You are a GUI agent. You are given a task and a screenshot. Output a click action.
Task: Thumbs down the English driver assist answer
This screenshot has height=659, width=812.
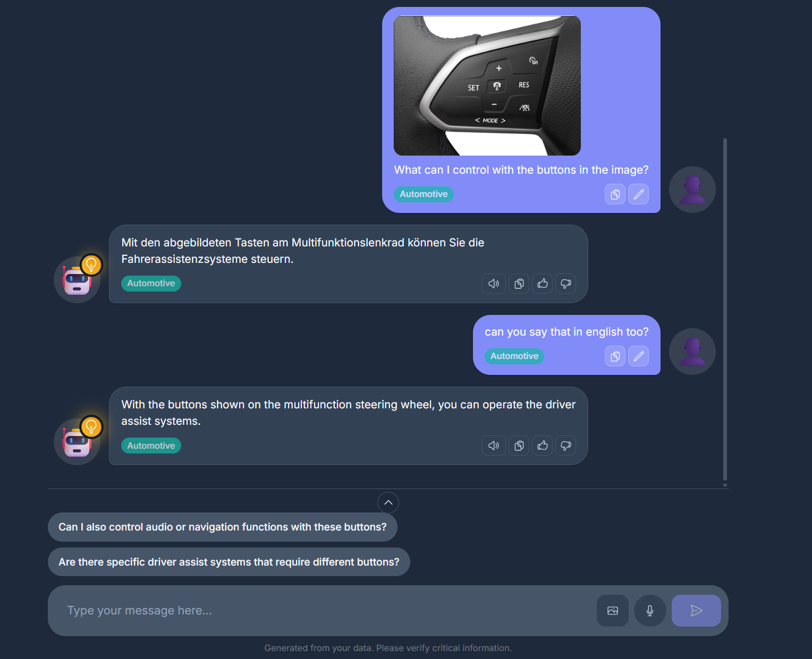click(x=566, y=446)
